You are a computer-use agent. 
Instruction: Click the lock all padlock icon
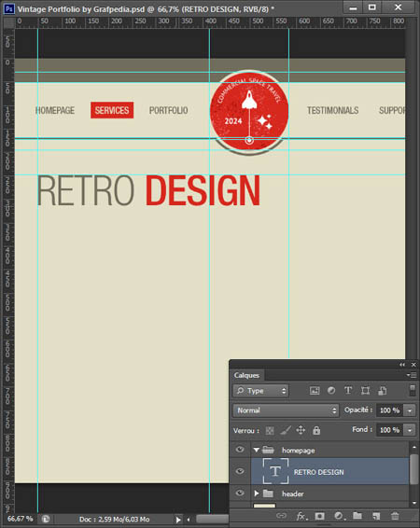tap(316, 430)
